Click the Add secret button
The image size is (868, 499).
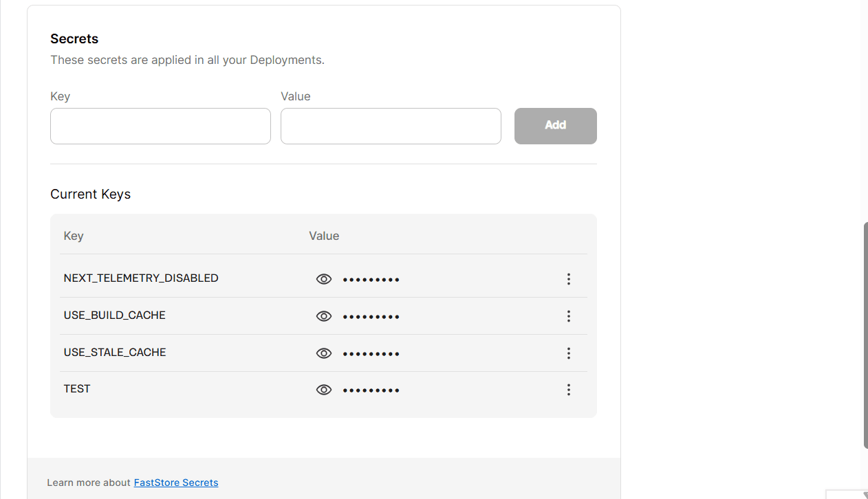coord(555,126)
